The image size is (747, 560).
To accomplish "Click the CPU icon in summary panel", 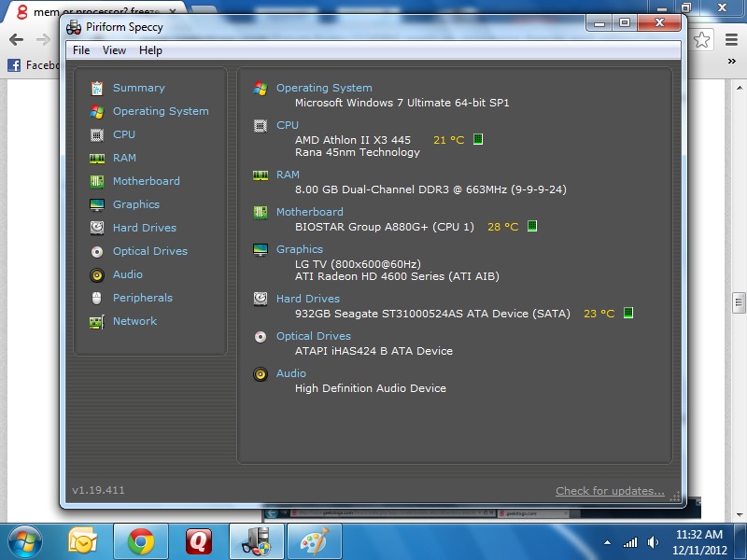I will [x=261, y=126].
